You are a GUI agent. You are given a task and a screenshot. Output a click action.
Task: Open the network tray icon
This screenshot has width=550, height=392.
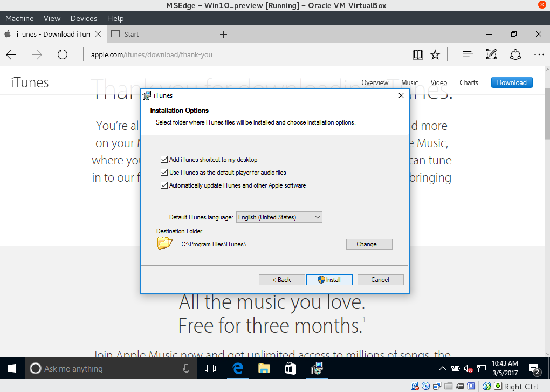tap(482, 368)
